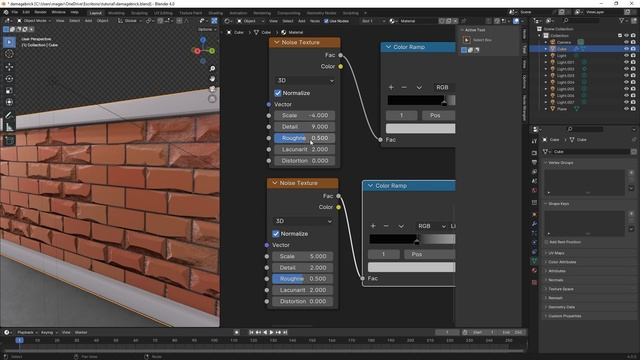640x360 pixels.
Task: Switch to UV Editing workspace tab
Action: pyautogui.click(x=163, y=13)
